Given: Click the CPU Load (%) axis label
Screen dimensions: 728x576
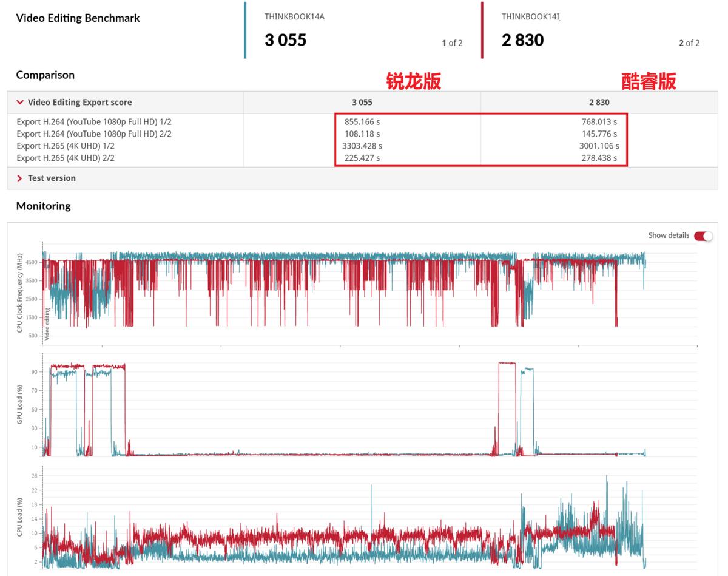Looking at the screenshot, I should [x=20, y=518].
